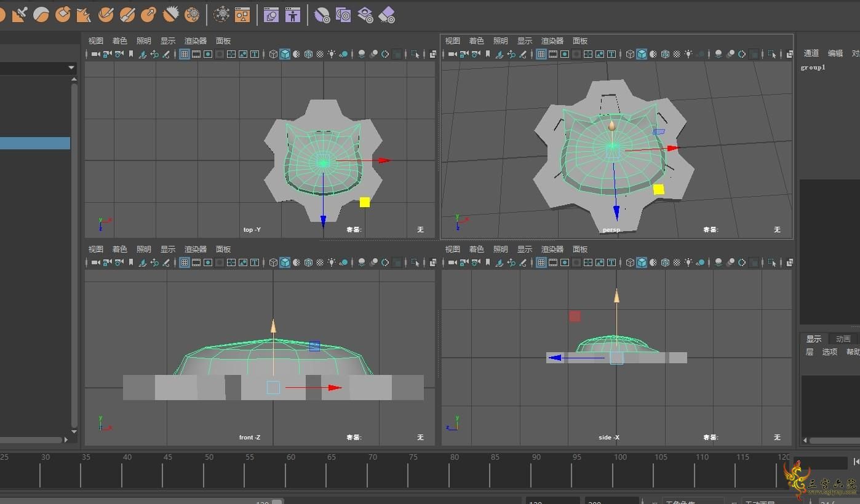Click grease pencil icon in top view toolbar
Image resolution: width=860 pixels, height=504 pixels.
pos(166,54)
